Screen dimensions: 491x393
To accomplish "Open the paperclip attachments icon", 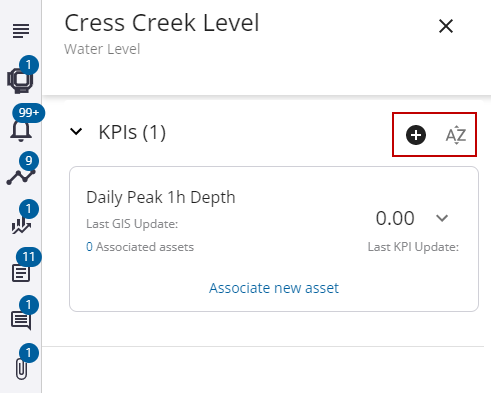I will tap(22, 369).
